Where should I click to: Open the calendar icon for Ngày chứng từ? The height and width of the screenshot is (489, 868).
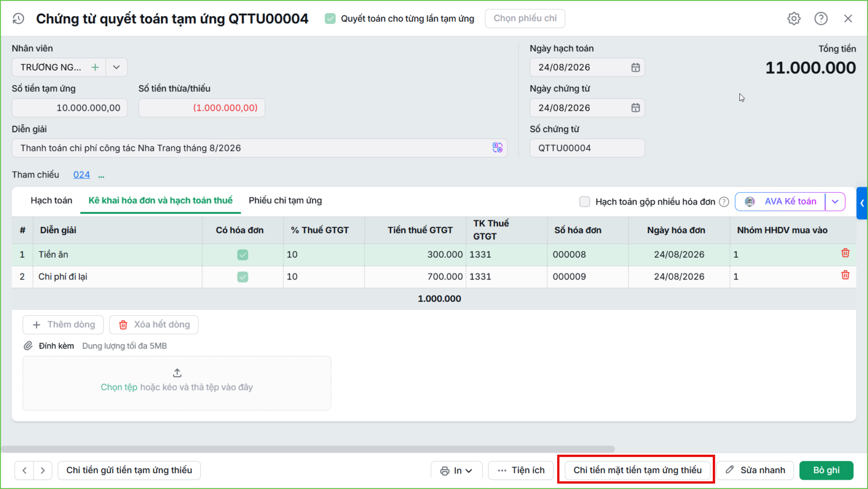635,107
